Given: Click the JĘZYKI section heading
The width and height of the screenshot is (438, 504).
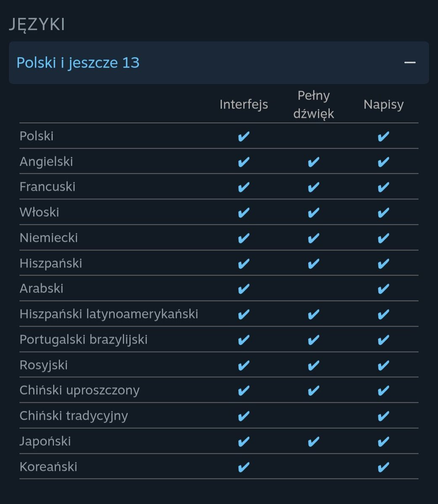Looking at the screenshot, I should [x=37, y=24].
